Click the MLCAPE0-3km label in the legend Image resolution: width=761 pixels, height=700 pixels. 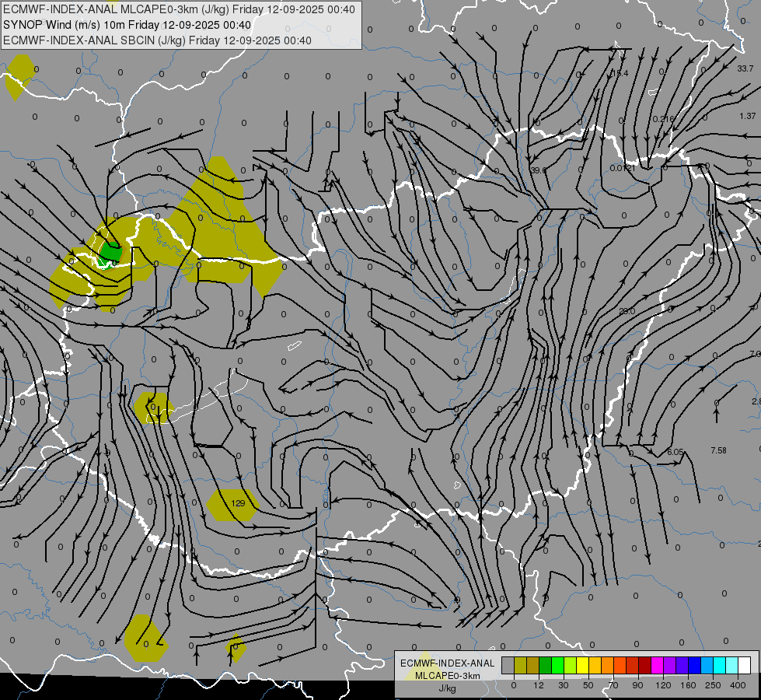coord(447,676)
